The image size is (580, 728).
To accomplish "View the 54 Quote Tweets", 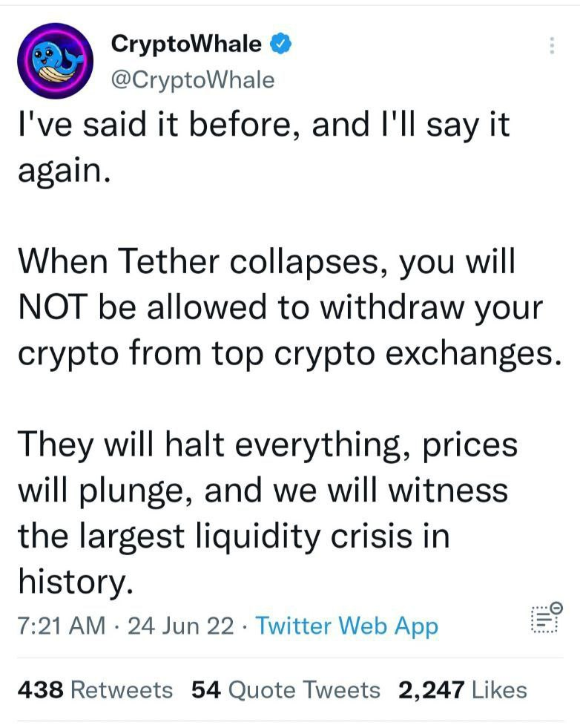I will pyautogui.click(x=286, y=690).
